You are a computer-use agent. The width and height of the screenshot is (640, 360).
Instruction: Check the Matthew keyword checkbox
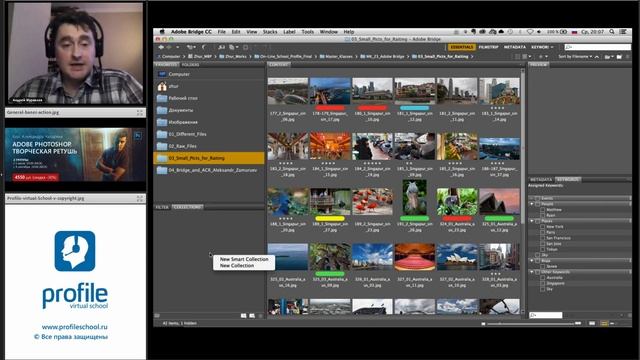point(542,209)
